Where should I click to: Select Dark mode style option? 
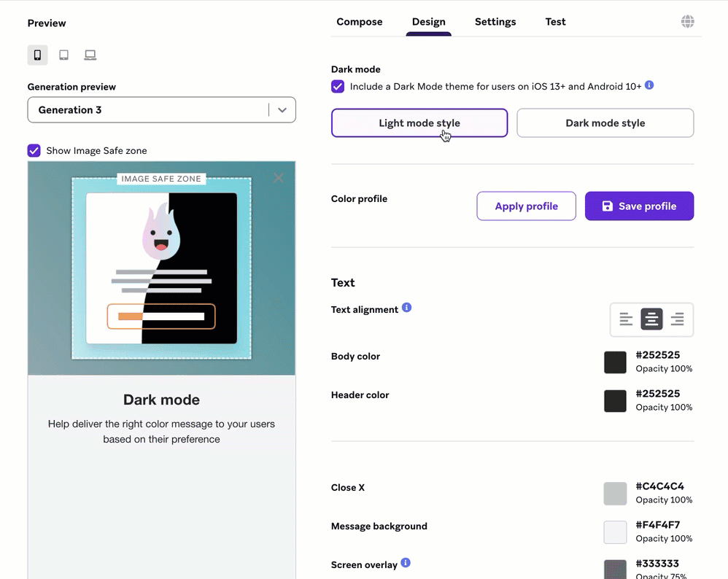pyautogui.click(x=605, y=123)
